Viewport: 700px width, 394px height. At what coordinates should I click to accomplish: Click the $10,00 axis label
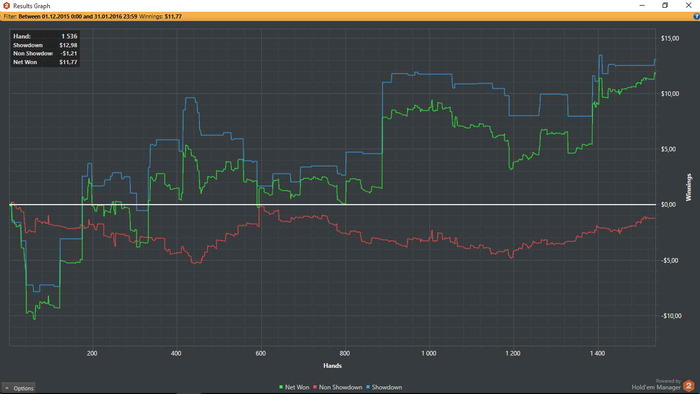(670, 94)
